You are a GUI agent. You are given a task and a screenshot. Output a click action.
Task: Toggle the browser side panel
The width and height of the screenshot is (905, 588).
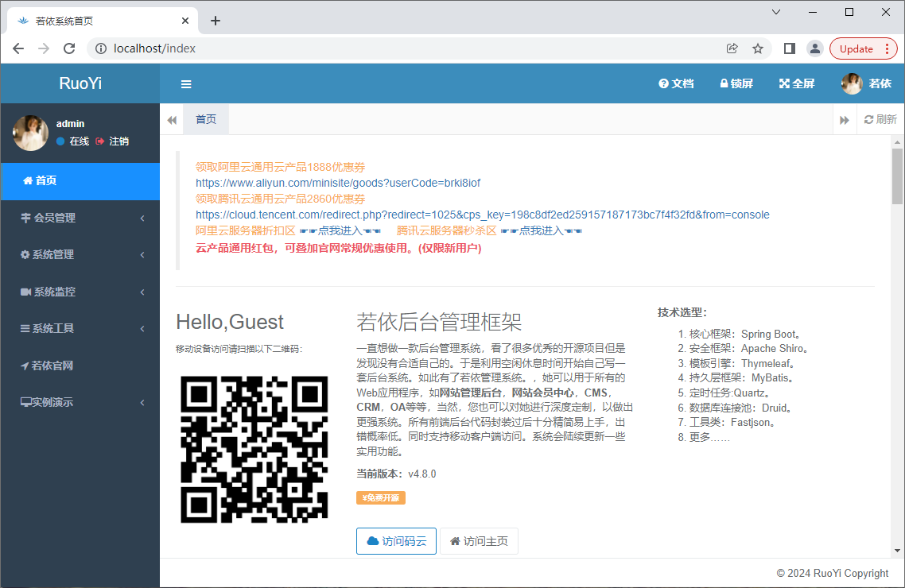(x=789, y=48)
